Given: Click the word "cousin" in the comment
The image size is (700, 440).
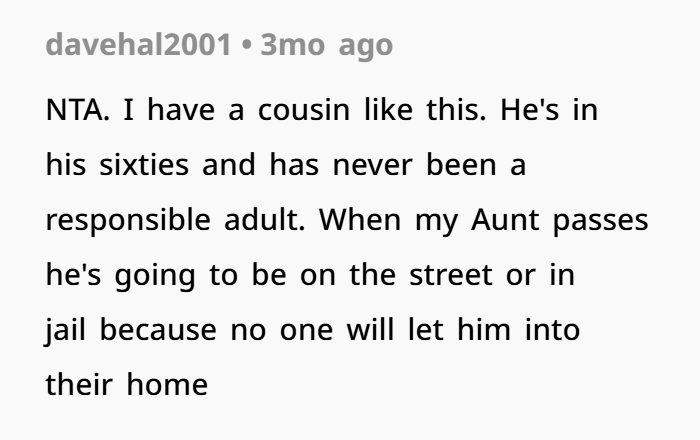Looking at the screenshot, I should point(304,110).
